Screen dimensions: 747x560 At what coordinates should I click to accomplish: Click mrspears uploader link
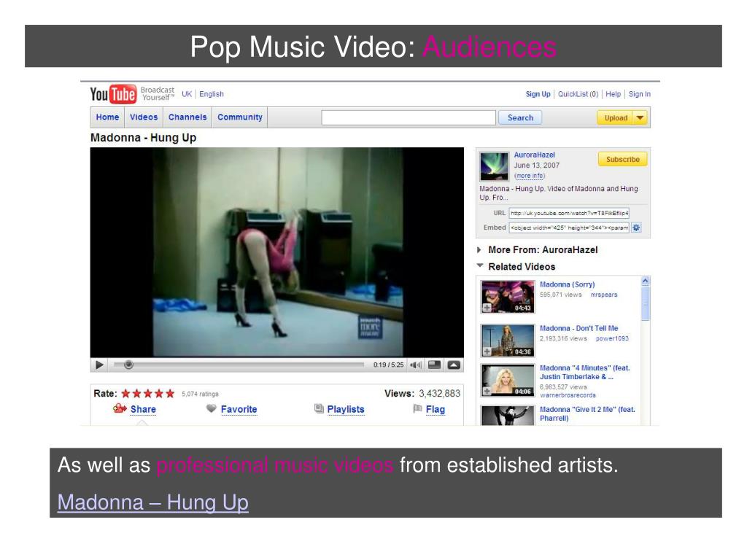click(x=603, y=295)
